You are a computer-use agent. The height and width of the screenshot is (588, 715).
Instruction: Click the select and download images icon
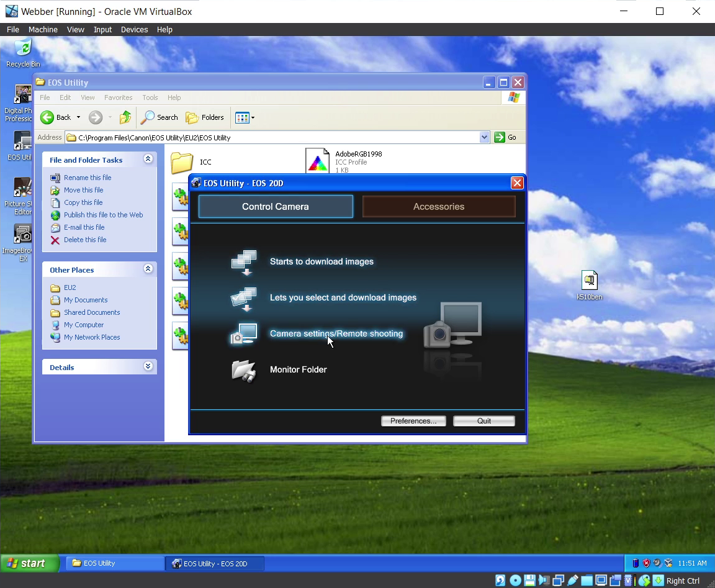[x=243, y=298]
